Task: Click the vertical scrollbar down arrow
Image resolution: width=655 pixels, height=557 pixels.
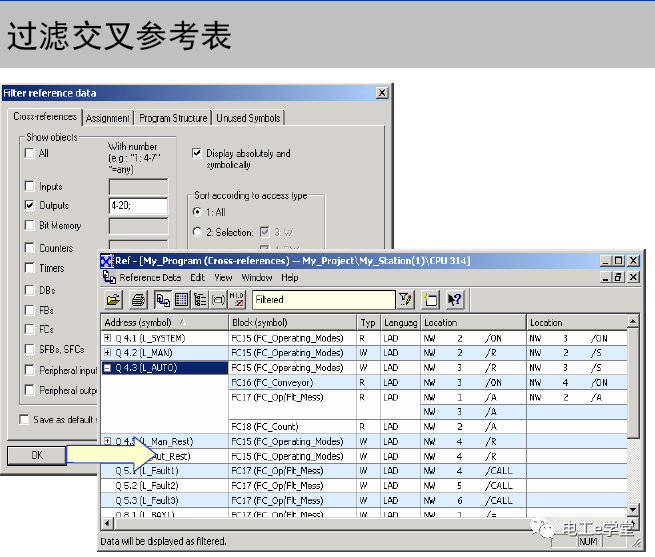Action: (x=633, y=509)
